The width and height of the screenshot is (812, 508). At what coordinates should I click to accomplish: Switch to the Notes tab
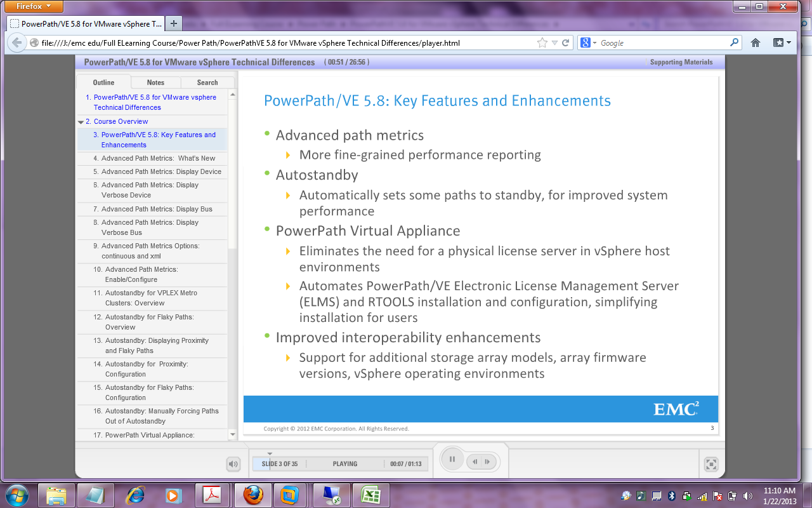pos(155,82)
